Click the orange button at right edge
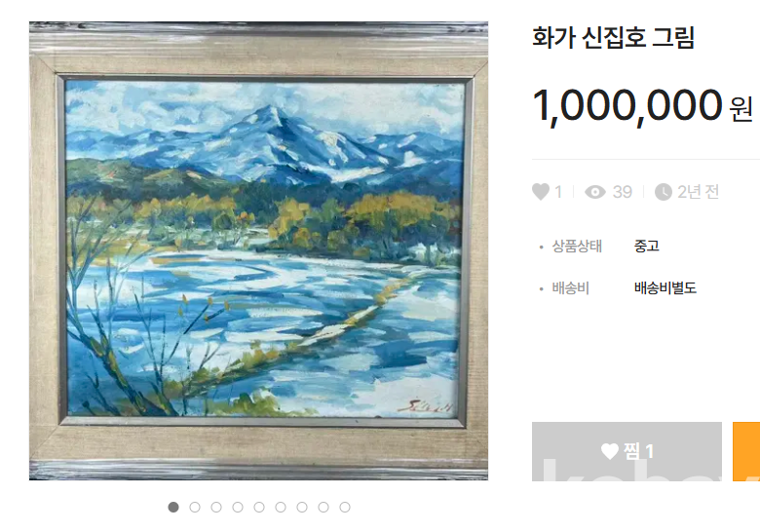Viewport: 760px width, 532px height. (746, 451)
